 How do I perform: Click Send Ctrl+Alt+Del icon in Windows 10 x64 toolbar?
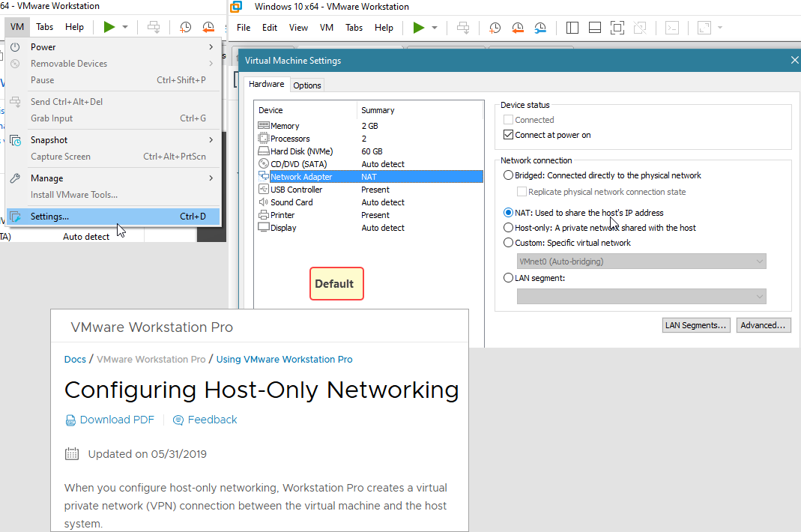(x=463, y=28)
